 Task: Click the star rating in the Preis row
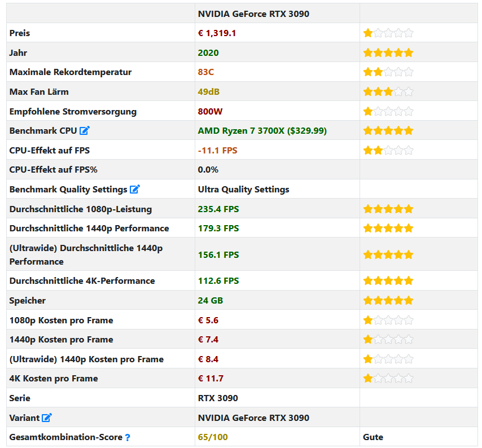(x=388, y=33)
